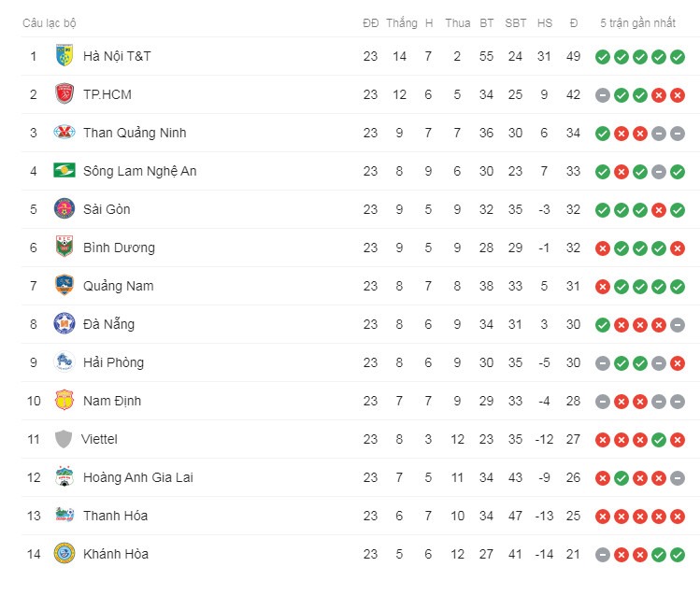This screenshot has height=595, width=700.
Task: Click Hà Nội T&T latest match win icon
Action: [x=678, y=57]
